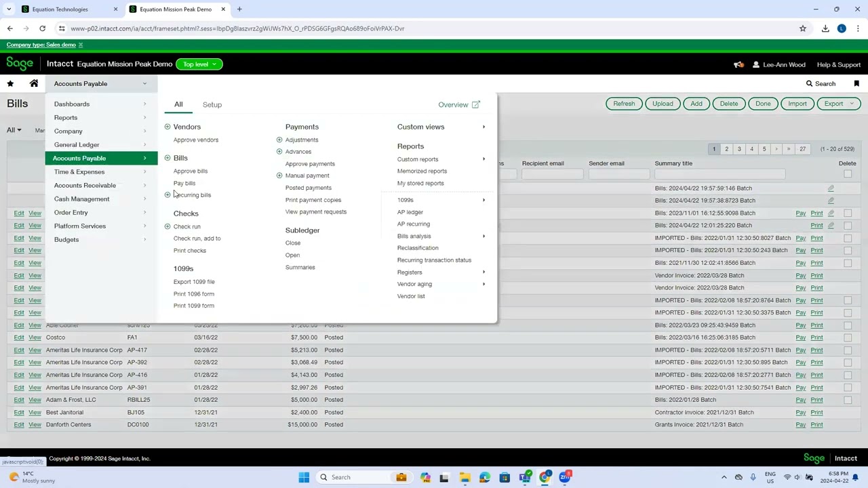Open File Explorer from the taskbar
Image resolution: width=868 pixels, height=488 pixels.
[x=465, y=477]
